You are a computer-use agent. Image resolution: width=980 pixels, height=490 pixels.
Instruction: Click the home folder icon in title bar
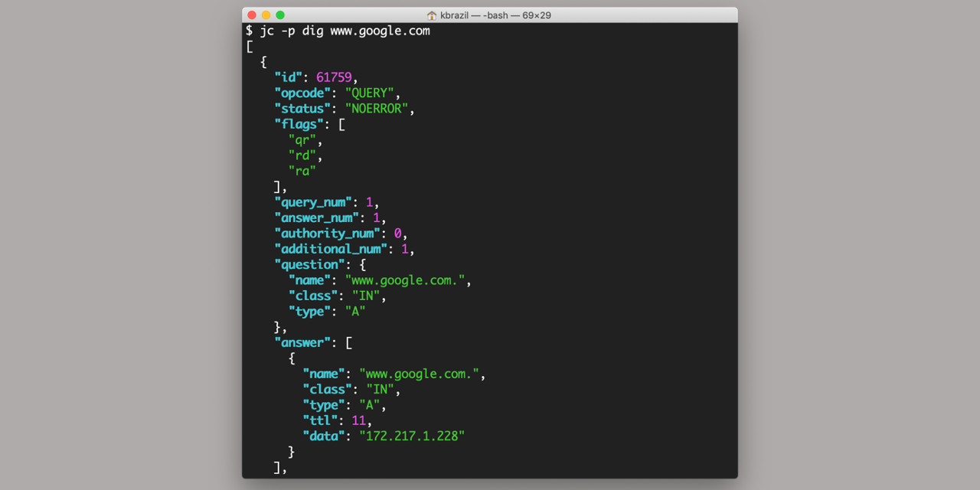coord(430,14)
